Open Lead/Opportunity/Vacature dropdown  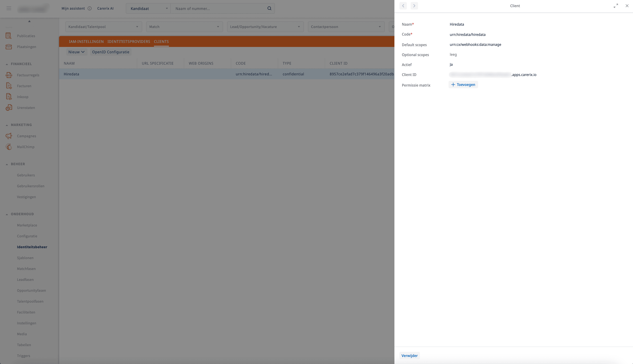(265, 27)
